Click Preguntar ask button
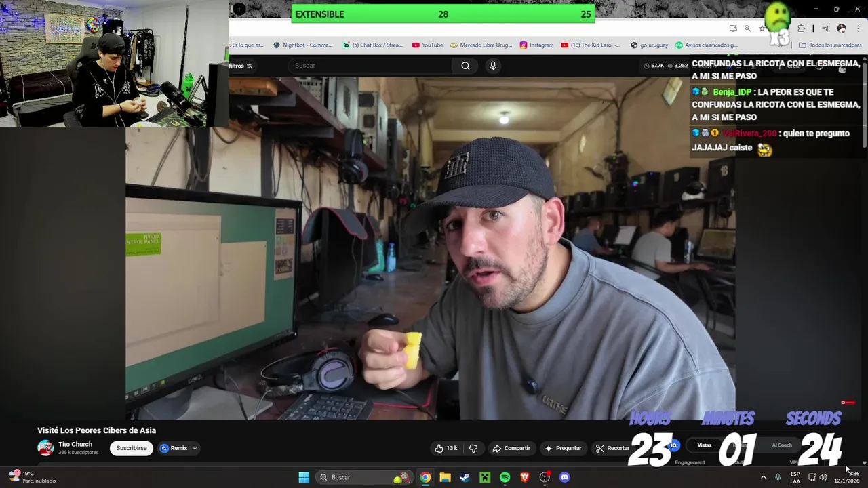868x488 pixels. pyautogui.click(x=563, y=448)
